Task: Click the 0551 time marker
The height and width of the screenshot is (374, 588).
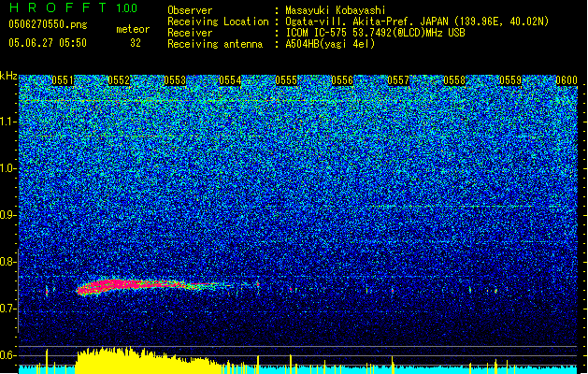Action: (x=63, y=80)
